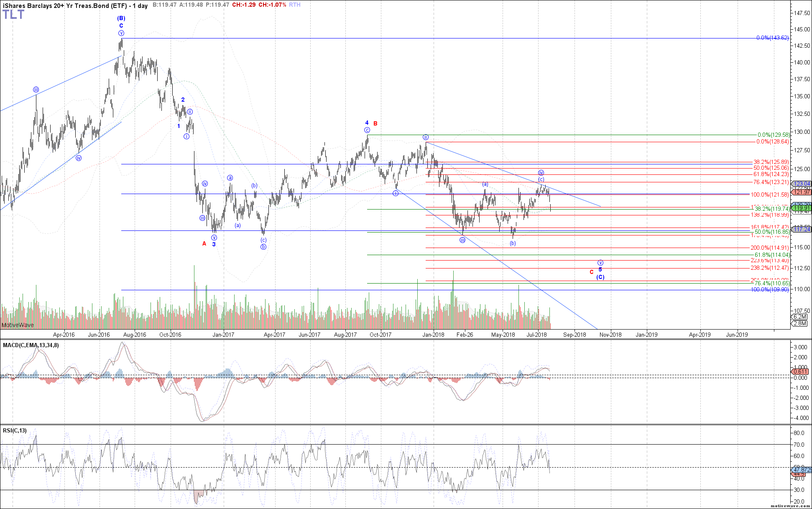The height and width of the screenshot is (509, 812).
Task: Select the 50.0%(116.85) green level label
Action: coord(772,232)
